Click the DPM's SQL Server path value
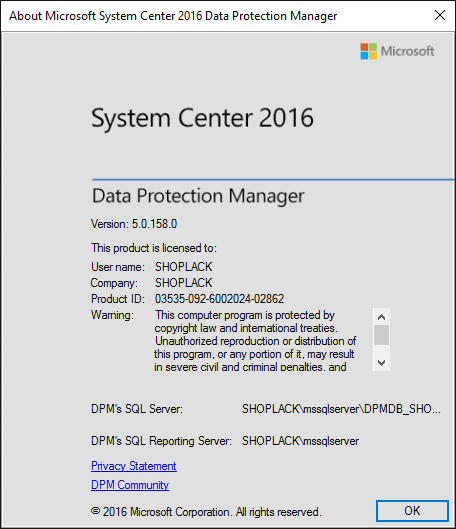The height and width of the screenshot is (529, 456). pos(341,409)
